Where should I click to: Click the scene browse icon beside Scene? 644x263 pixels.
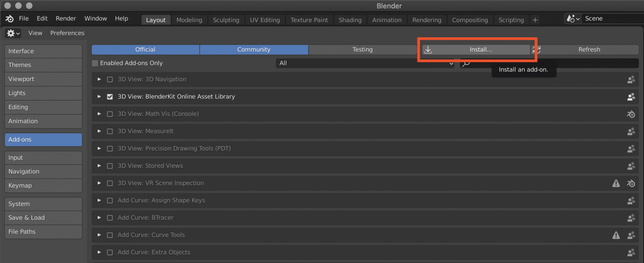click(572, 19)
